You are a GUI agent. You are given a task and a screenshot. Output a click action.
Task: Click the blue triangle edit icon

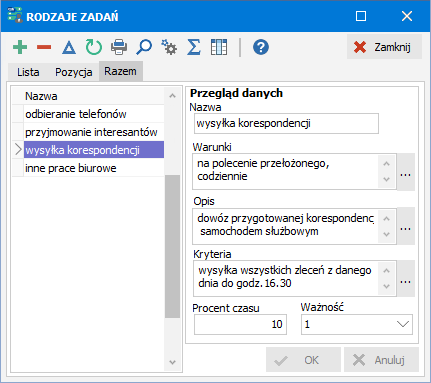[69, 47]
